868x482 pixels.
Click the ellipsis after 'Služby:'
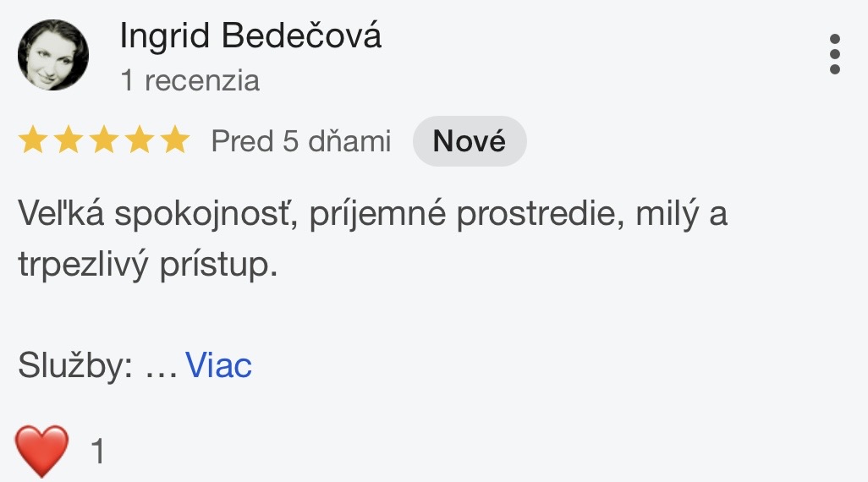coord(161,369)
